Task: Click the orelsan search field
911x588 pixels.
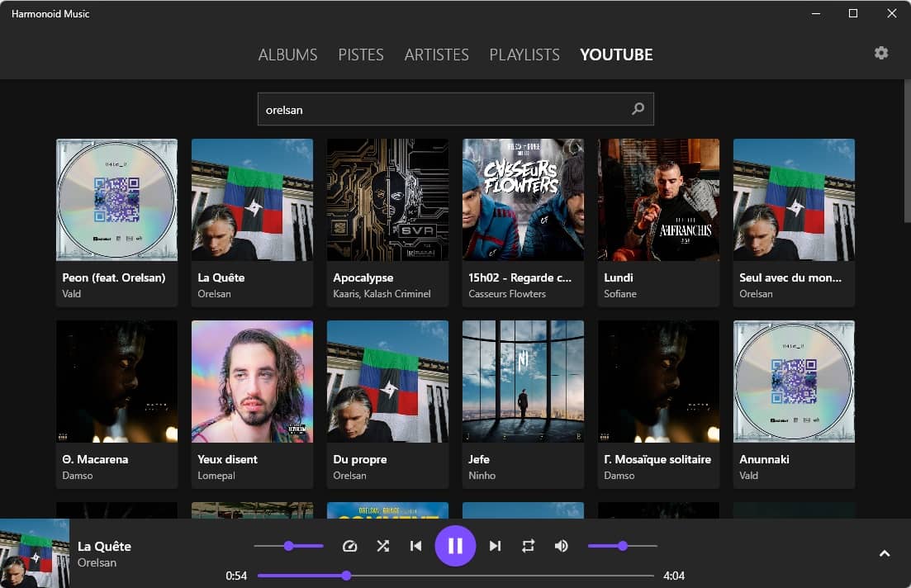Action: click(456, 109)
